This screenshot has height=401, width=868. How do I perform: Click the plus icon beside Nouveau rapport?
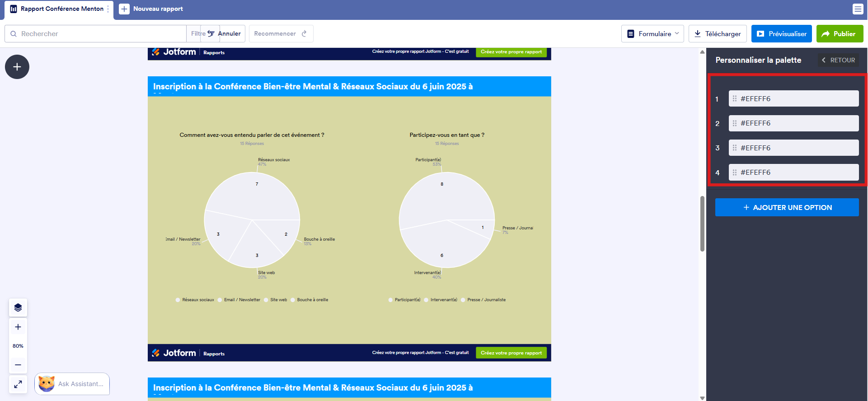pyautogui.click(x=124, y=9)
